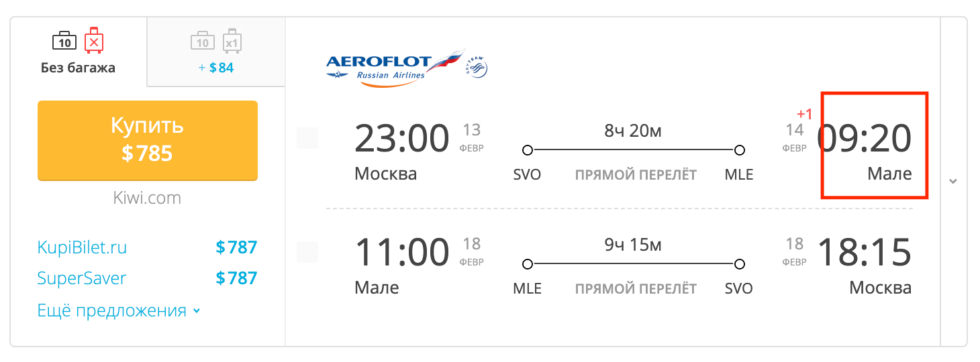Click the MLE origin point on return route
Screen dimensions: 980x362
[x=528, y=264]
